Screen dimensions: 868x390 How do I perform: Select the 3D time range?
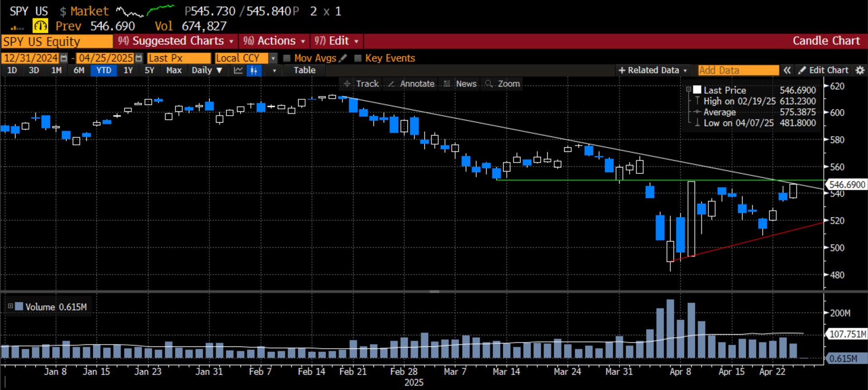[34, 70]
